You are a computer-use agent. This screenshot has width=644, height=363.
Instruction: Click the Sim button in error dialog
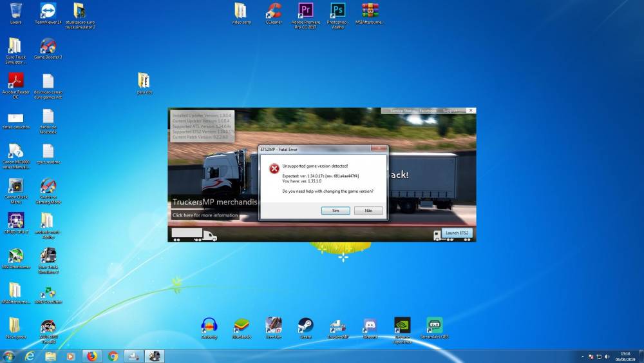(336, 211)
